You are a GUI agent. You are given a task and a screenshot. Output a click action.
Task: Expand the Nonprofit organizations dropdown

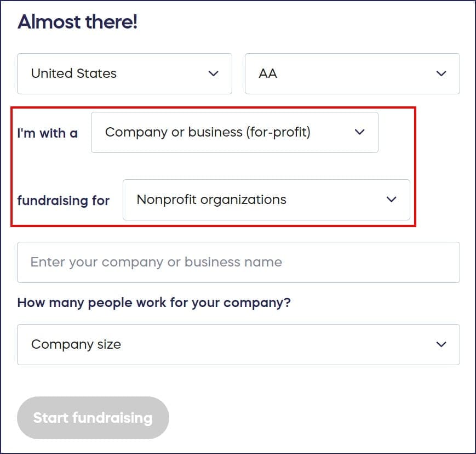click(x=266, y=200)
